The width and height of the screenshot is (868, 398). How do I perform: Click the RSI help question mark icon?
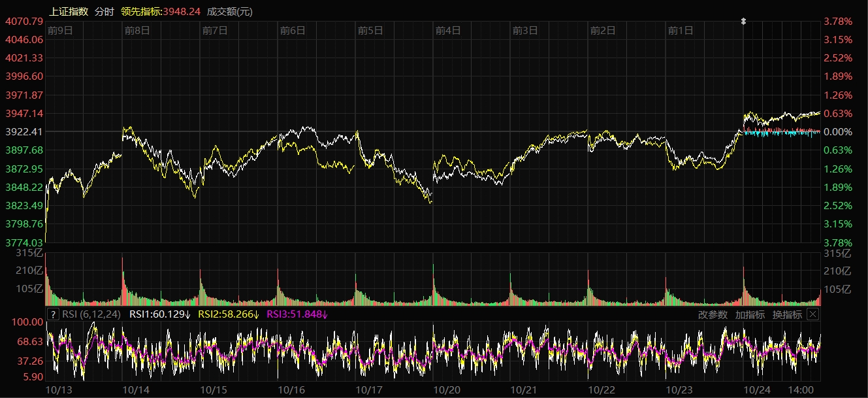[x=54, y=314]
